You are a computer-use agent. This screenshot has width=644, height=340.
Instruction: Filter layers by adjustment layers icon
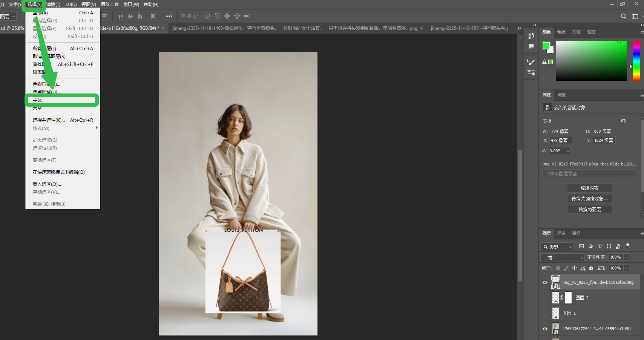point(590,247)
